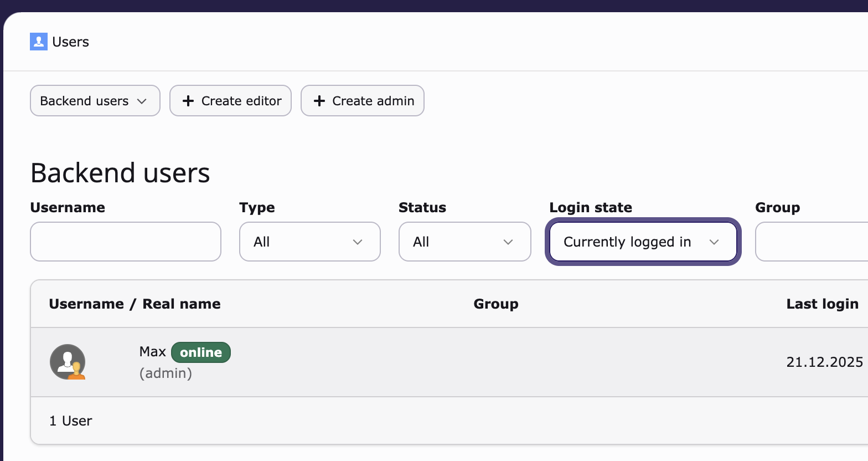868x461 pixels.
Task: Click the plus icon on Create editor
Action: pos(188,101)
